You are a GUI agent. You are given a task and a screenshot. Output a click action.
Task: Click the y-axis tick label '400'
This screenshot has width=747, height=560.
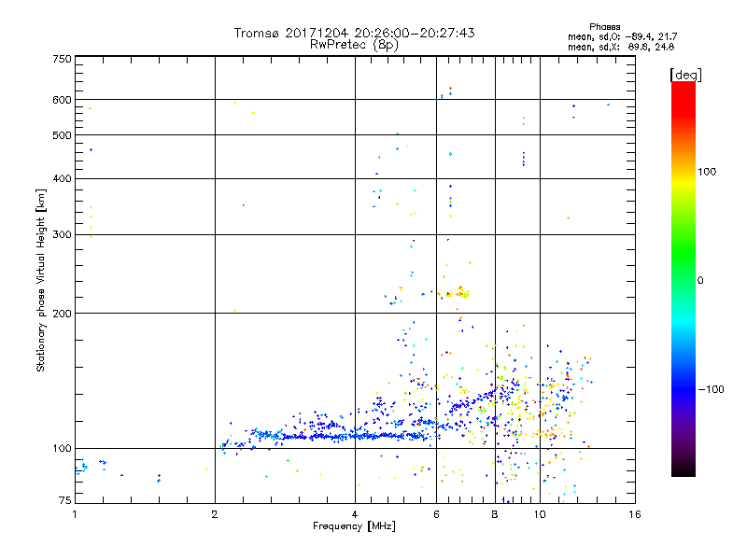pos(62,178)
